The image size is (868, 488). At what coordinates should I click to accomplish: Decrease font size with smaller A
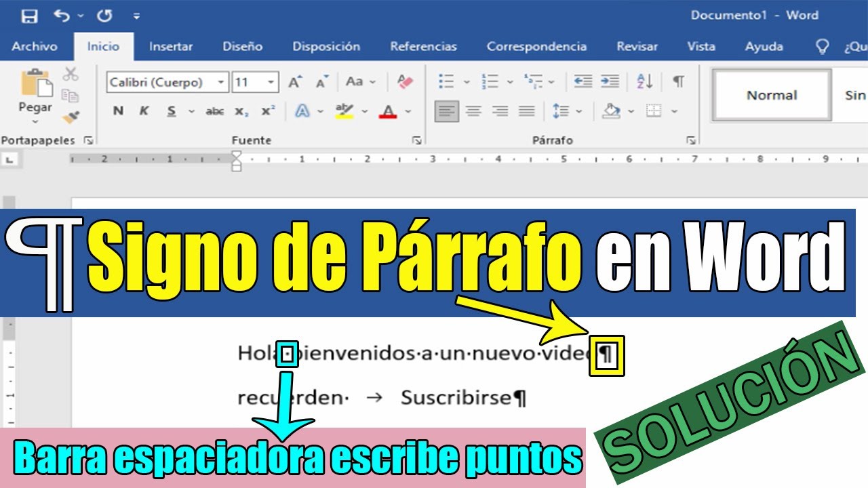click(323, 82)
